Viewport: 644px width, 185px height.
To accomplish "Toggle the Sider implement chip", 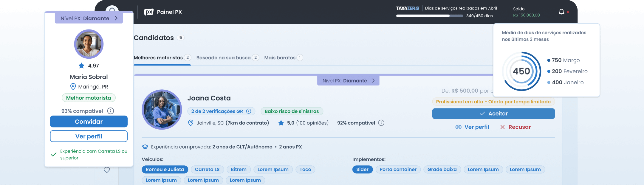I will click(362, 170).
